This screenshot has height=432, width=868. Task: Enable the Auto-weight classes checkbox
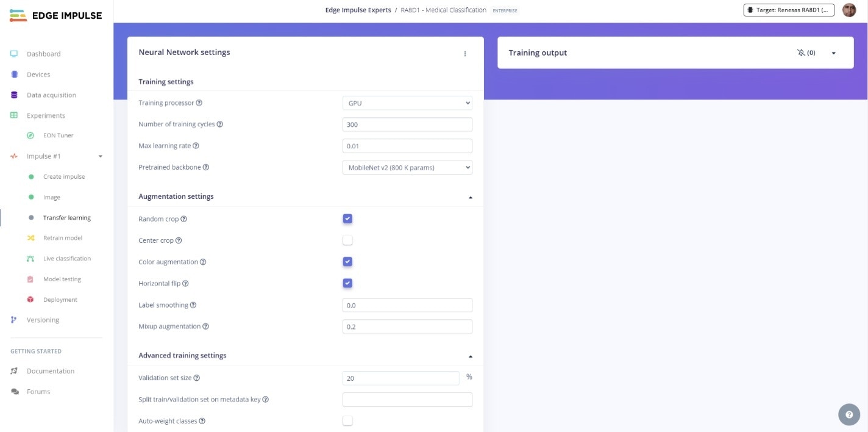(x=347, y=420)
